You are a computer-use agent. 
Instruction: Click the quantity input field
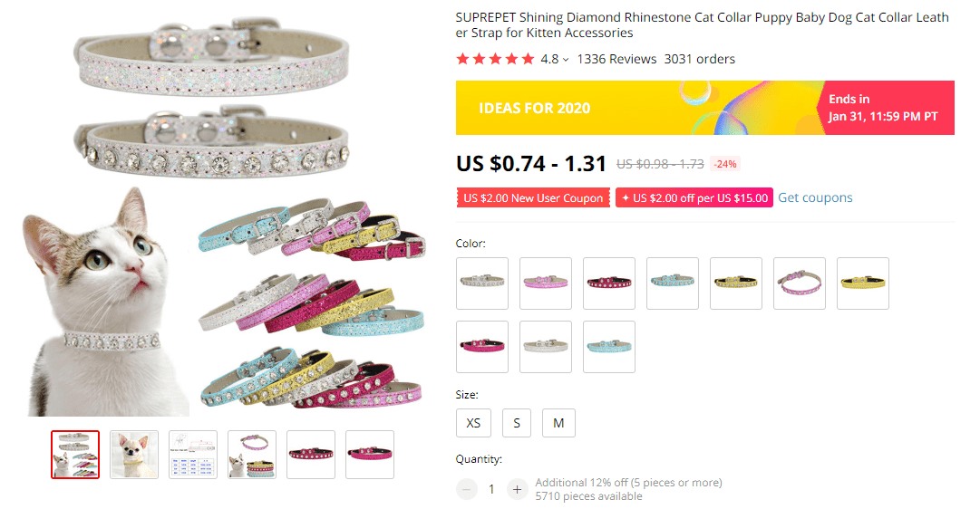492,489
